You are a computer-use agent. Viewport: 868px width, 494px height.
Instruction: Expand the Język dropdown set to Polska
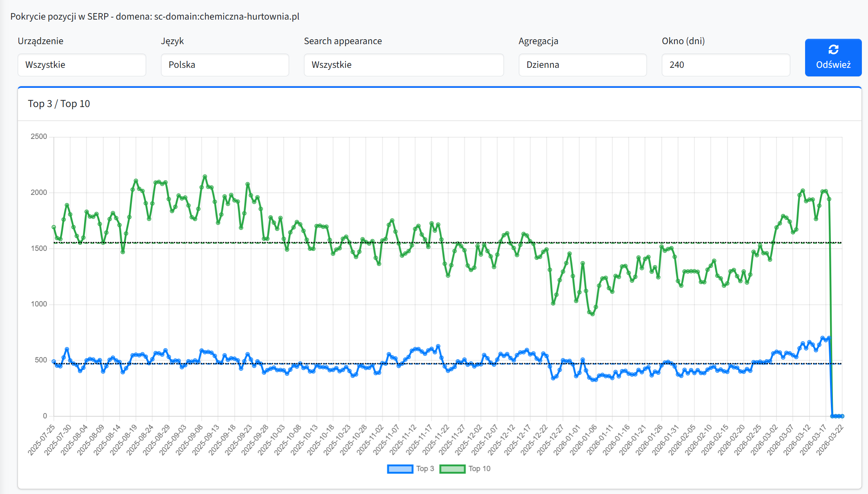point(225,65)
